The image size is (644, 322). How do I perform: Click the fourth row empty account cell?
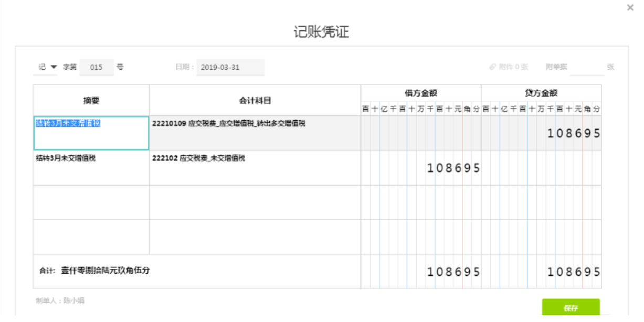(255, 237)
